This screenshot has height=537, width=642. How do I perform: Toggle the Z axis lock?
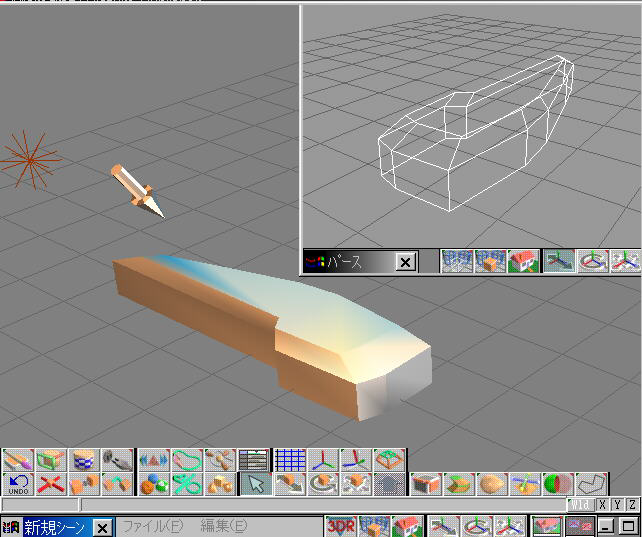tap(633, 505)
